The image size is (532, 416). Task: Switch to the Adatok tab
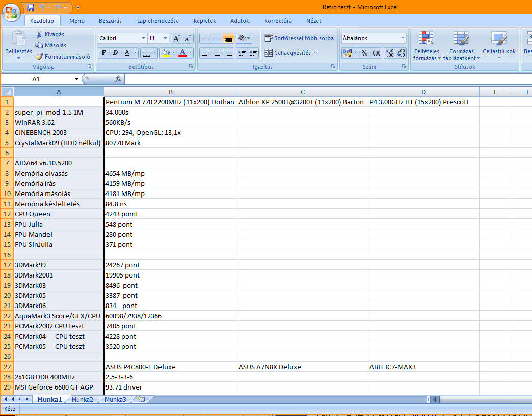(x=240, y=21)
